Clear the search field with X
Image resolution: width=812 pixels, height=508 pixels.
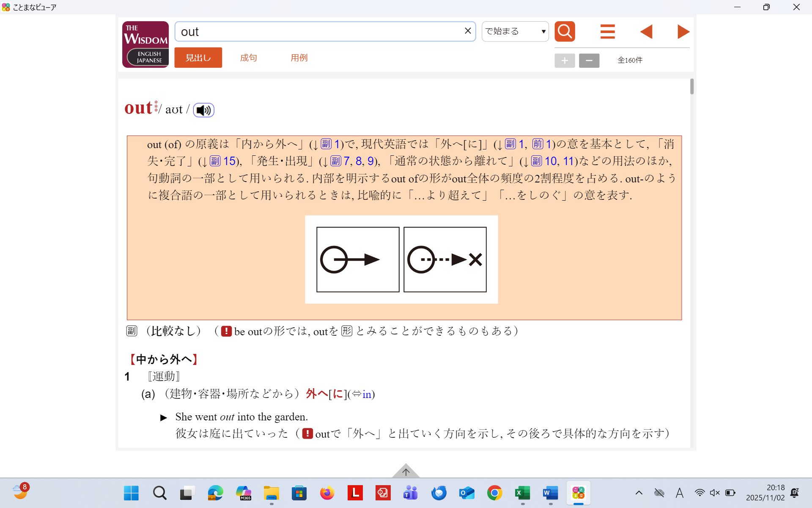468,31
